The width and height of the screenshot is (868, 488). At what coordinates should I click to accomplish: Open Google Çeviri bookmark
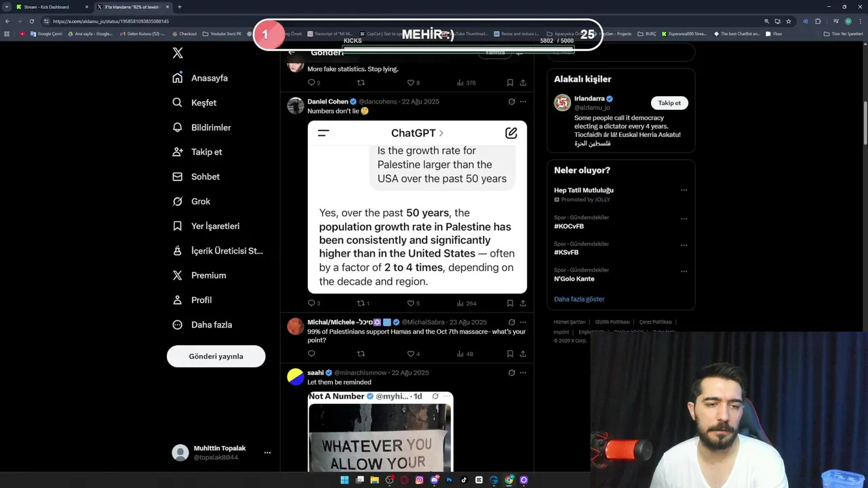[x=47, y=34]
